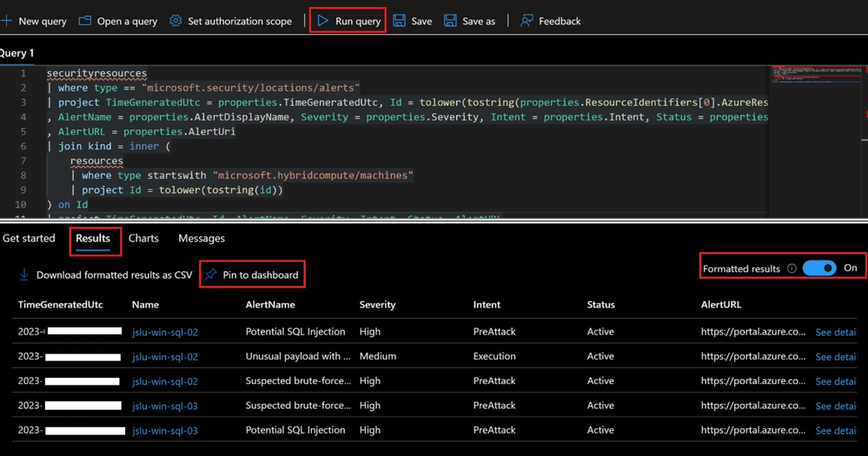Screen dimensions: 868x456
Task: Select the Results tab
Action: tap(93, 238)
